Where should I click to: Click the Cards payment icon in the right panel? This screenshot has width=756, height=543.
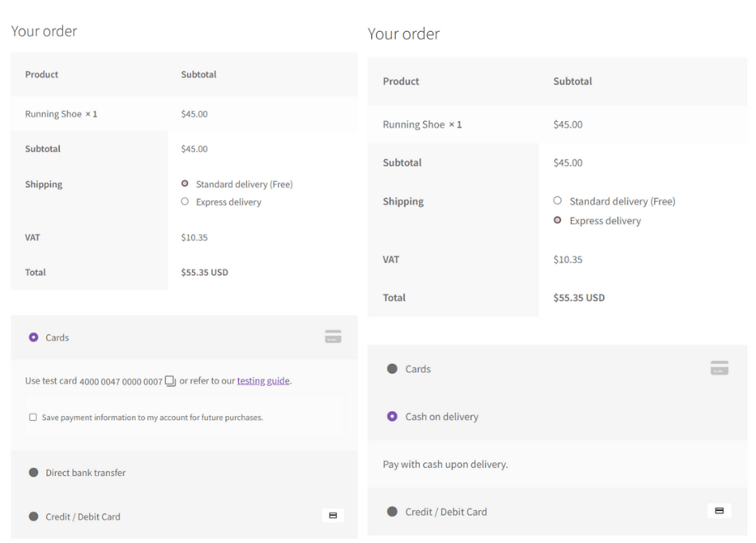point(719,368)
